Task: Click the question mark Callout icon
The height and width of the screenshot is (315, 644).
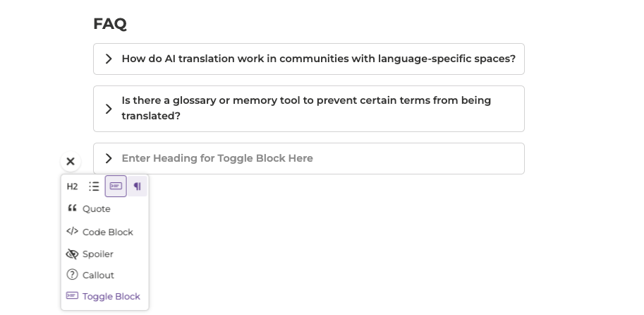Action: click(x=72, y=275)
